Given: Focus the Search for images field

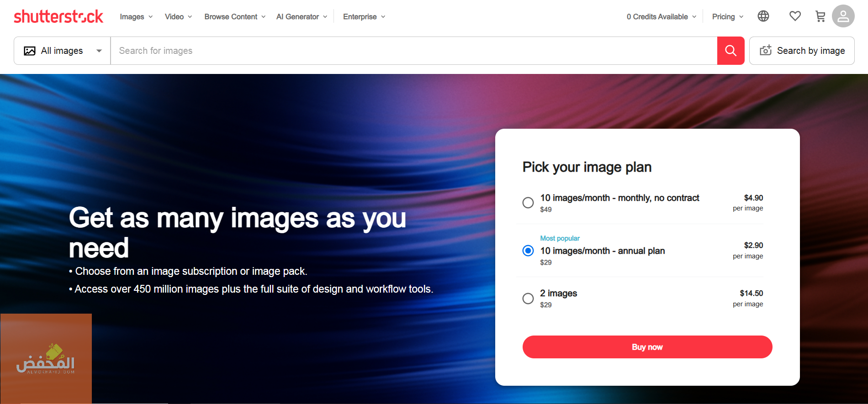Looking at the screenshot, I should point(413,51).
